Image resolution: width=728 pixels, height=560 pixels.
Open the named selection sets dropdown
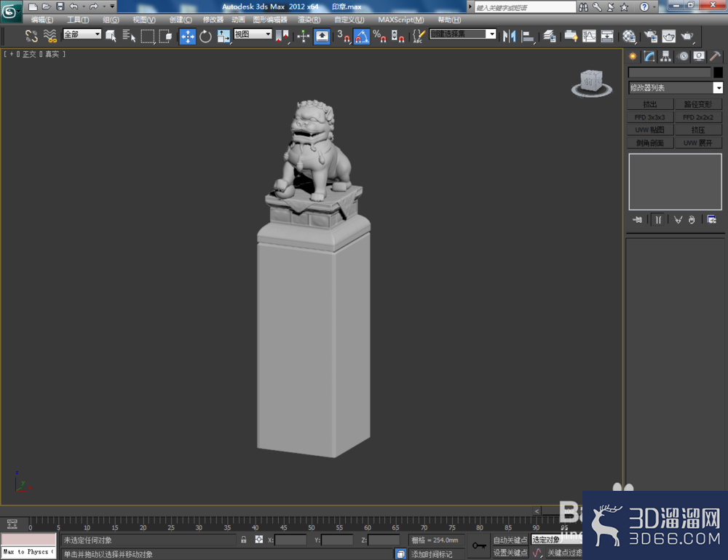coord(463,34)
